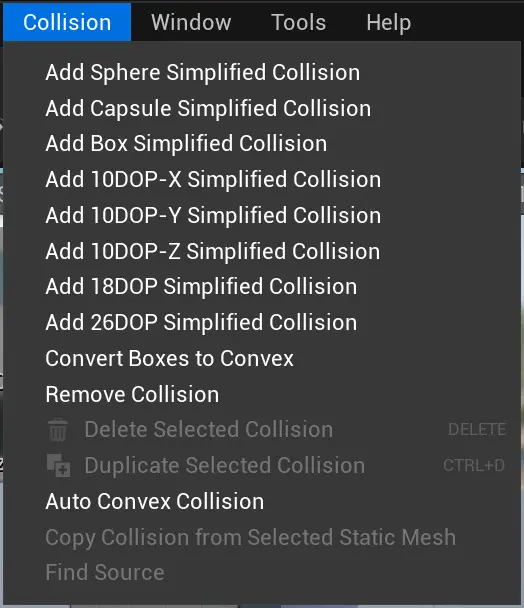524x608 pixels.
Task: Click the duplicate icon beside Duplicate Selected Collision
Action: click(x=58, y=465)
